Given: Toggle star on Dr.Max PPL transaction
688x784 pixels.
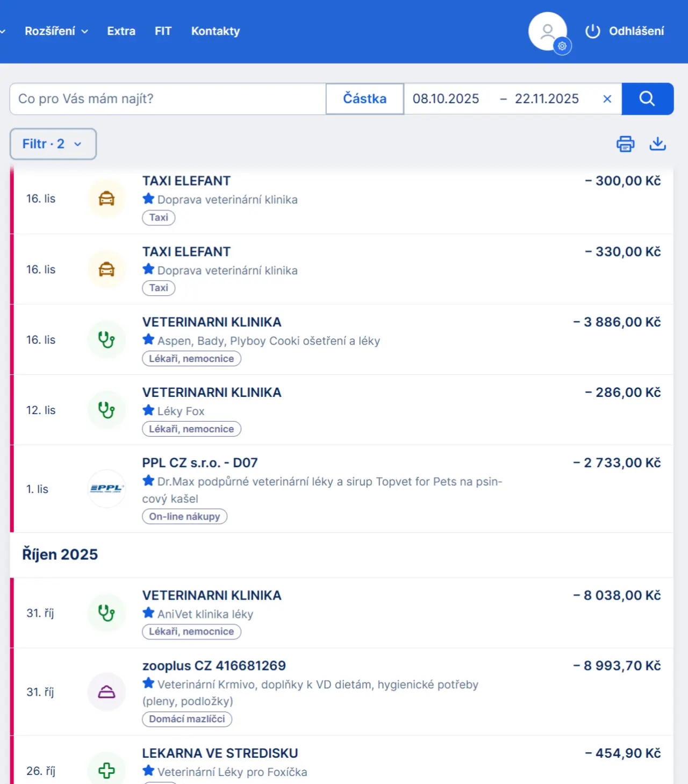Looking at the screenshot, I should (x=148, y=481).
